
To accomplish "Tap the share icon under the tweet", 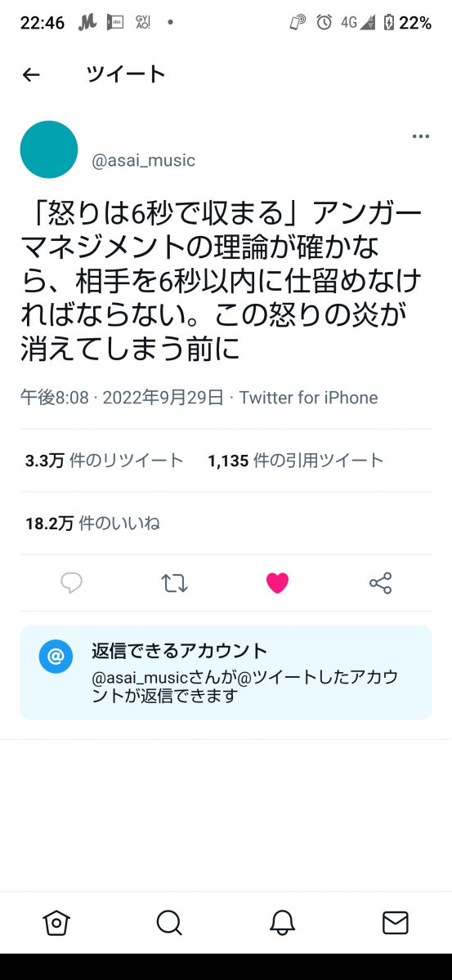I will (381, 583).
